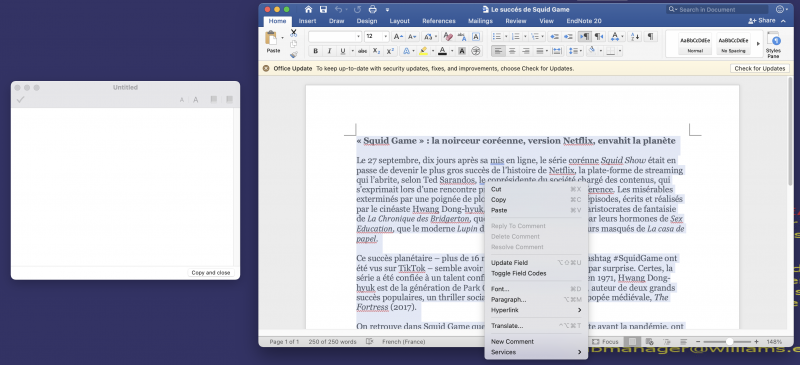Increase font size with the grow font icon

[398, 37]
